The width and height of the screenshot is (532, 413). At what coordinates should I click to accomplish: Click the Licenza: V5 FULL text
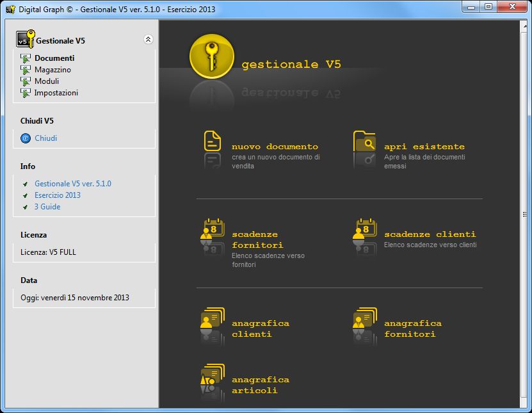(x=48, y=252)
